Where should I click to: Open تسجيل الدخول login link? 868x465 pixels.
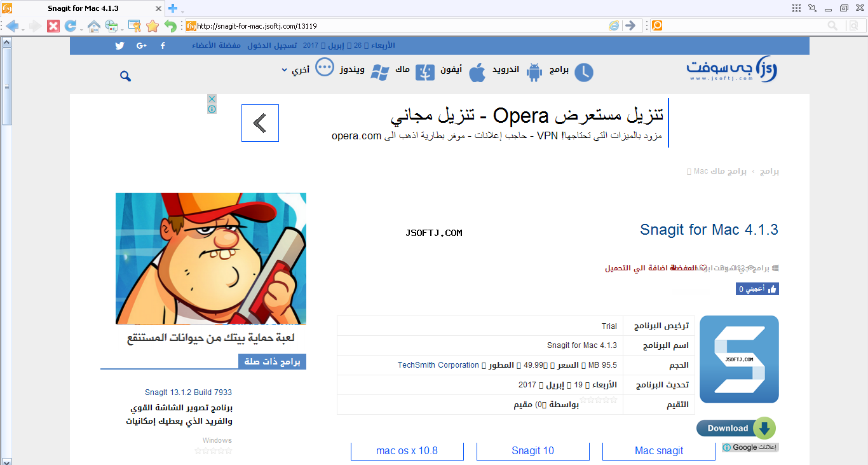pos(272,46)
